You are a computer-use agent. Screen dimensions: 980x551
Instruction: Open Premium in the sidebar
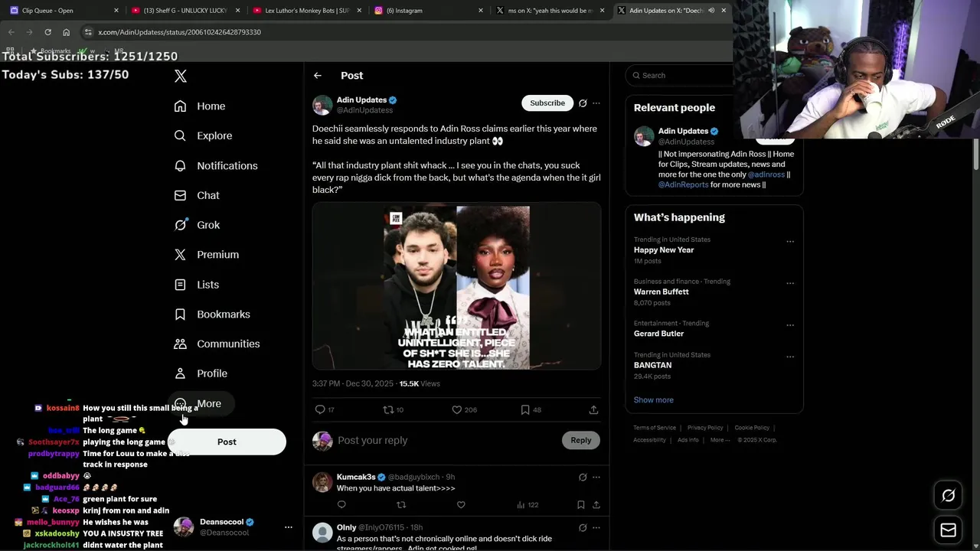click(x=207, y=255)
